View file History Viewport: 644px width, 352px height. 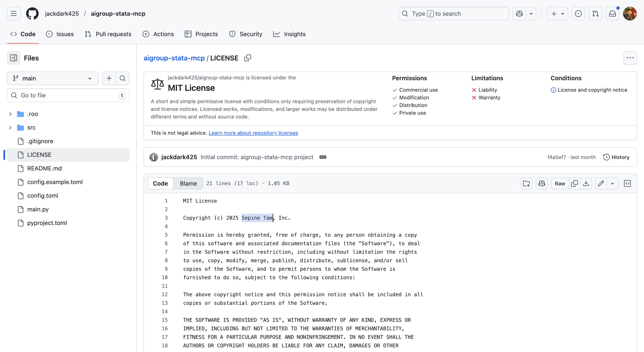click(616, 157)
